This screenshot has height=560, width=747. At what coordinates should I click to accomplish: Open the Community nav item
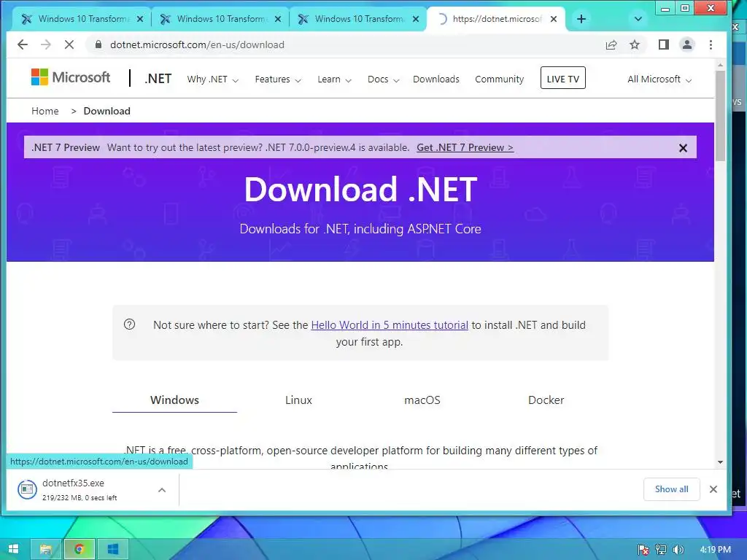pos(499,79)
